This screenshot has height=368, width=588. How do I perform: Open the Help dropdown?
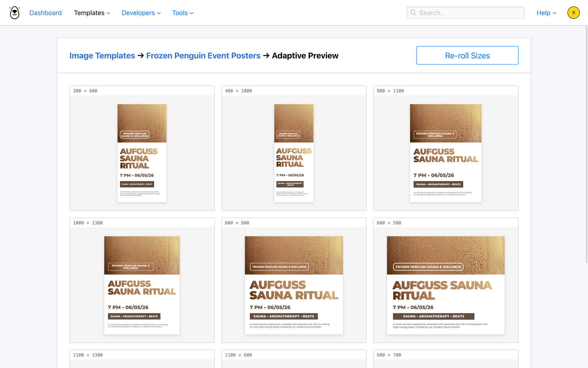pyautogui.click(x=546, y=13)
